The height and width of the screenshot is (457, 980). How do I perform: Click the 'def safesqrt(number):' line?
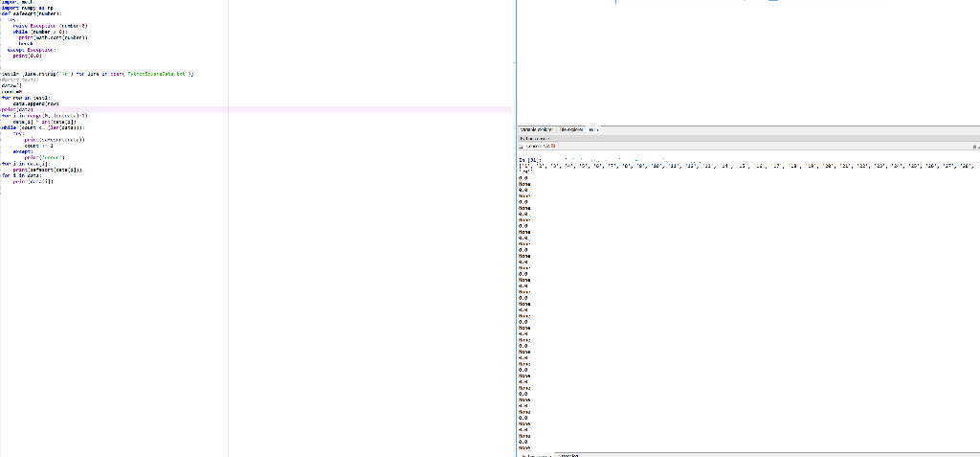click(32, 13)
